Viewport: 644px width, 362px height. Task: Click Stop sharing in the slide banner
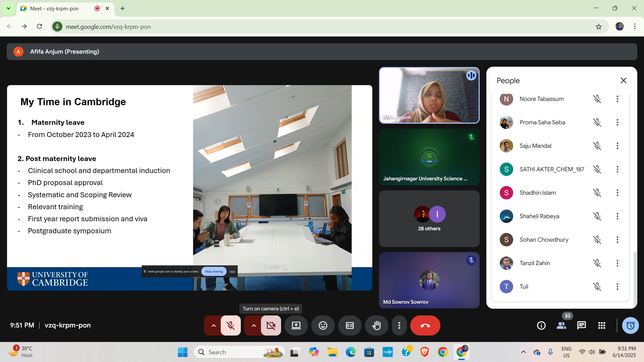(214, 271)
